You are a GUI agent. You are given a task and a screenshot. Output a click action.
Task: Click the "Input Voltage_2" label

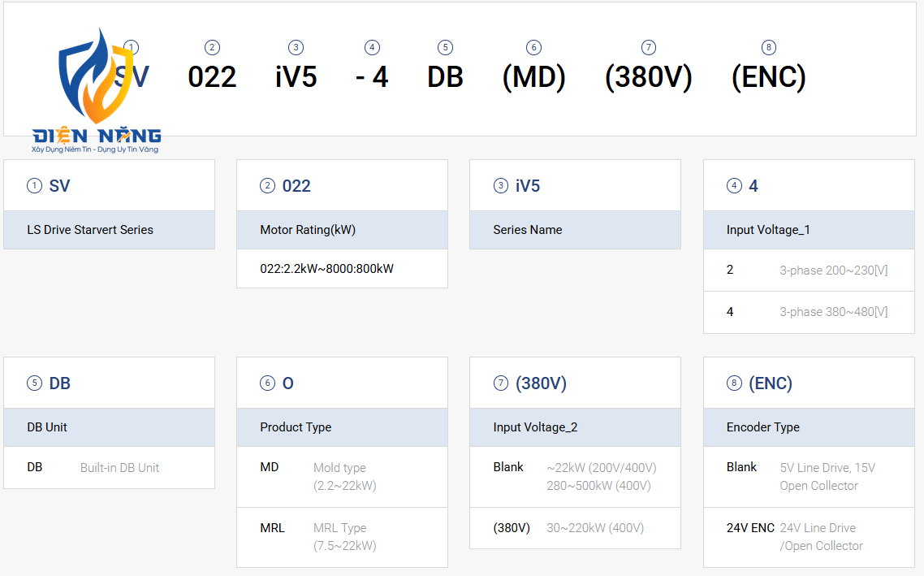point(535,427)
